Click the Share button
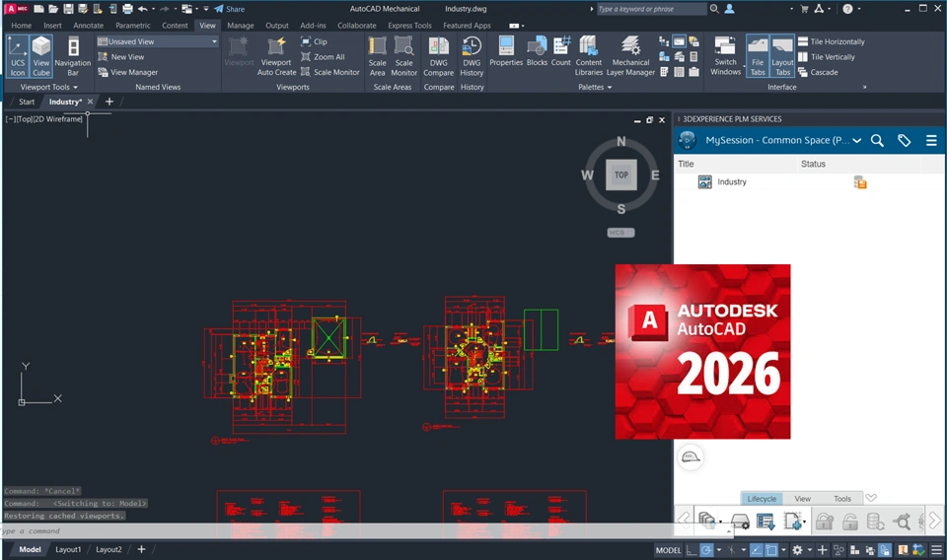Image resolution: width=947 pixels, height=560 pixels. [x=230, y=9]
